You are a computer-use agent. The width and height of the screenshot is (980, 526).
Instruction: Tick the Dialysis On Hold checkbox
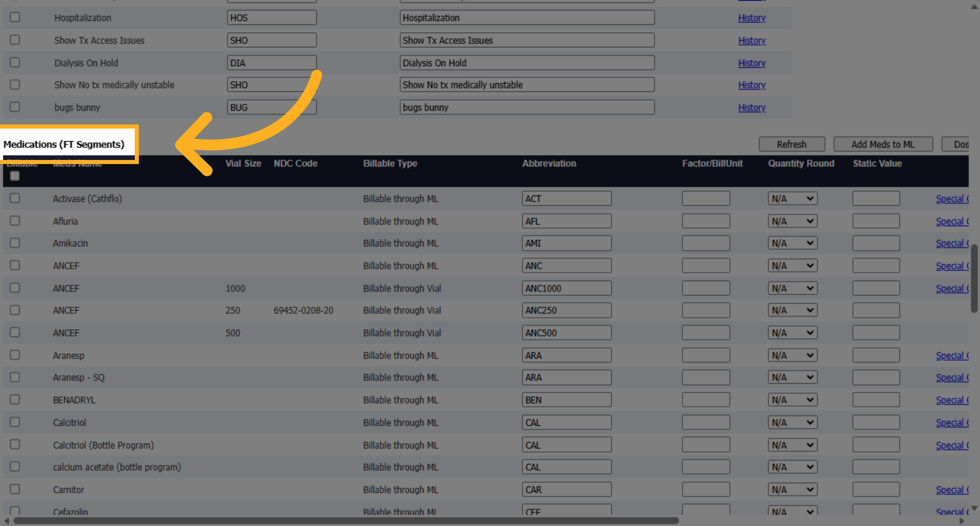15,62
